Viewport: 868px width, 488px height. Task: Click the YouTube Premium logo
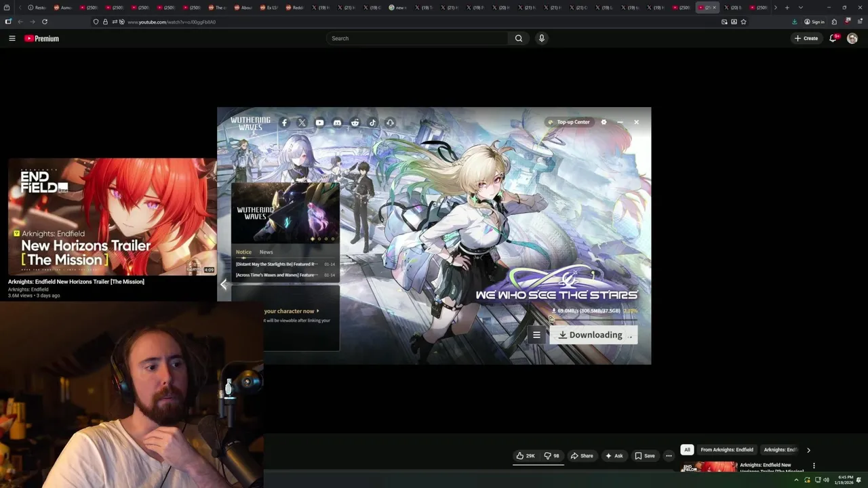pyautogui.click(x=42, y=39)
